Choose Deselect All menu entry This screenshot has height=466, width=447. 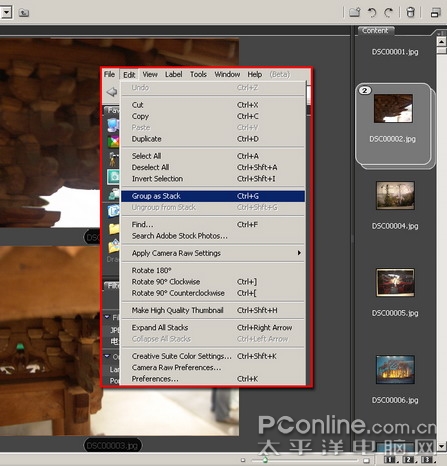(x=213, y=167)
